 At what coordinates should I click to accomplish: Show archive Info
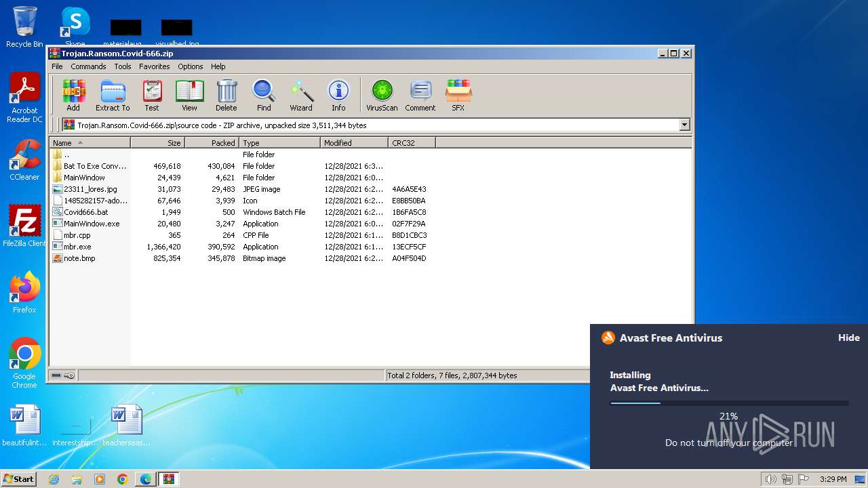click(x=338, y=96)
